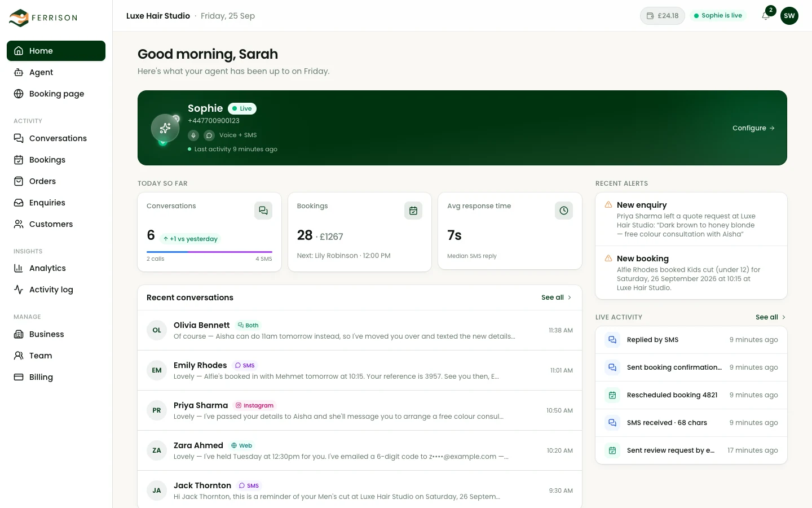
Task: Open Customers in the sidebar
Action: [x=56, y=224]
